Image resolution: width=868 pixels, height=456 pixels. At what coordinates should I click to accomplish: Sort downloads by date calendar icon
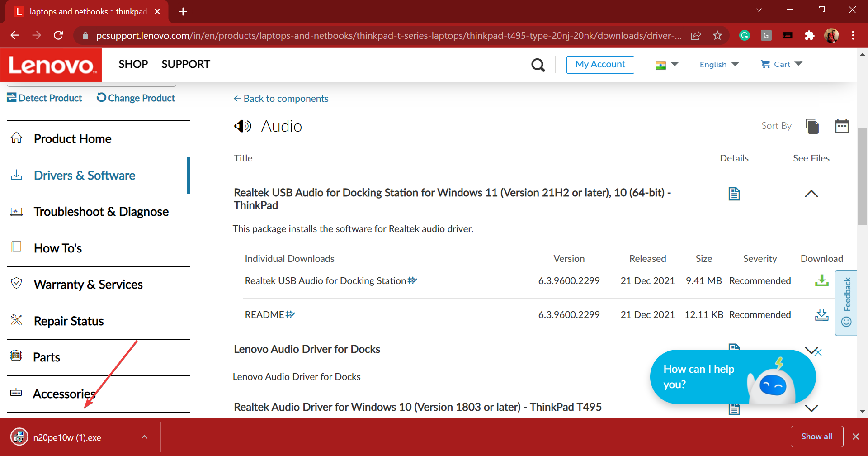pos(842,126)
